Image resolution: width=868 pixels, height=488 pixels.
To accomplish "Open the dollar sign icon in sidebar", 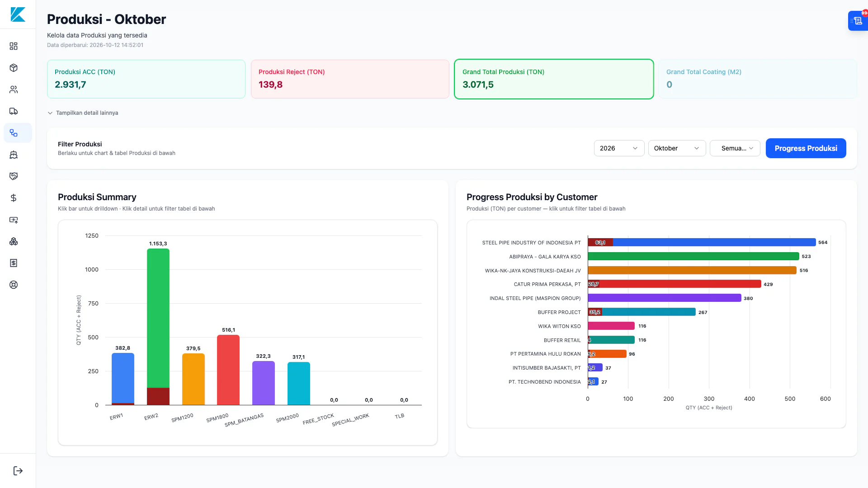I will tap(14, 198).
